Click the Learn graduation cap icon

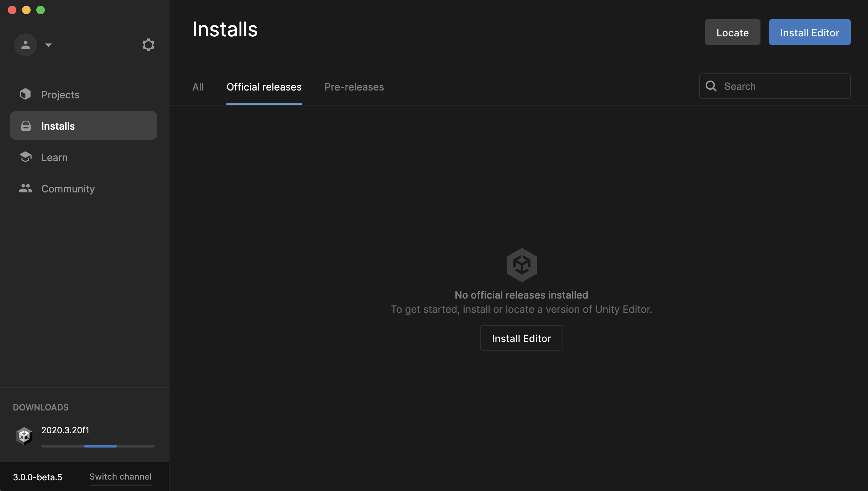click(25, 157)
